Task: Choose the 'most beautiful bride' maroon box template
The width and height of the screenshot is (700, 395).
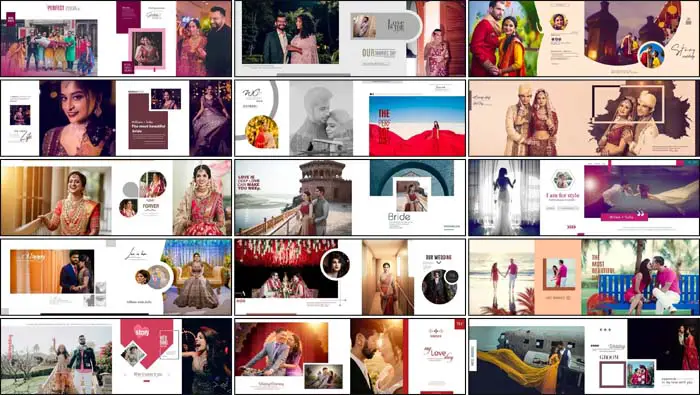Action: (x=116, y=118)
